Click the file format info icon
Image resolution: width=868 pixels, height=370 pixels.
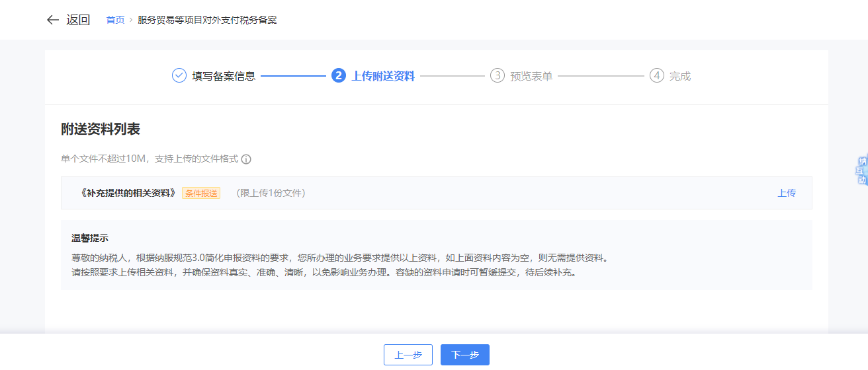pos(246,159)
